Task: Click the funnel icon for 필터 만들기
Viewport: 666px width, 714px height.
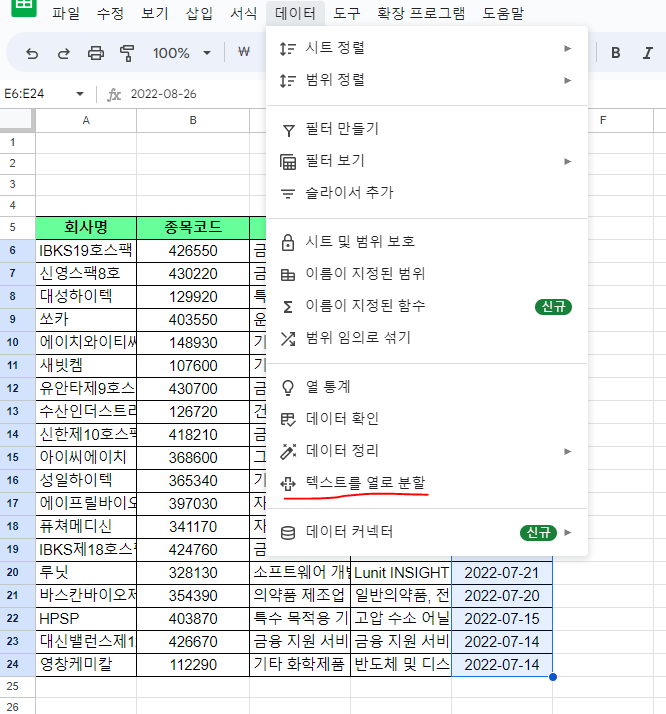Action: point(288,131)
